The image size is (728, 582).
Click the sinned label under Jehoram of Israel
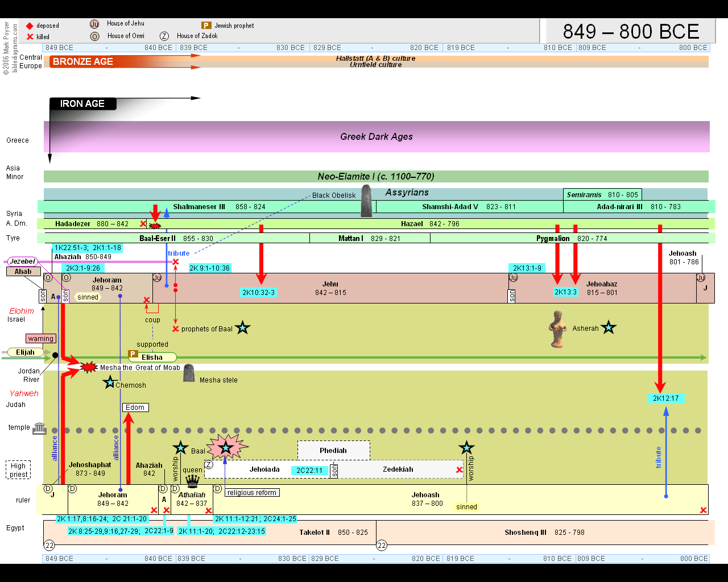(88, 297)
